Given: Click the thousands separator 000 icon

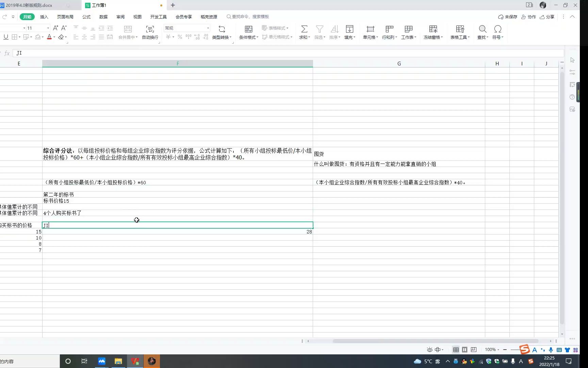Looking at the screenshot, I should pyautogui.click(x=189, y=37).
